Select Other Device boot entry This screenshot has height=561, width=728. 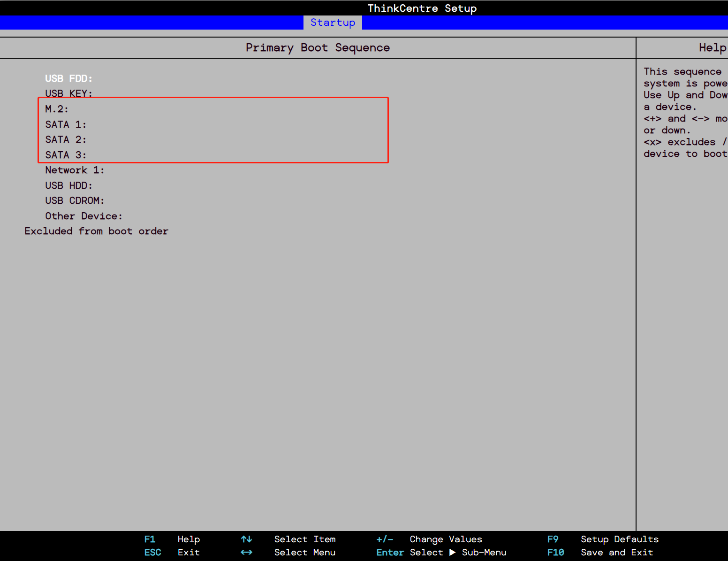pyautogui.click(x=83, y=216)
